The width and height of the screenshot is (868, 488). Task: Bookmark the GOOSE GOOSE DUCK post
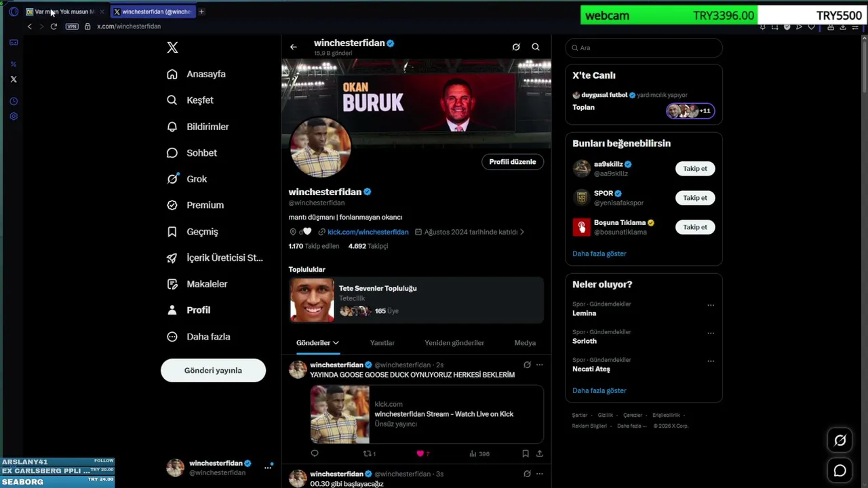point(526,453)
